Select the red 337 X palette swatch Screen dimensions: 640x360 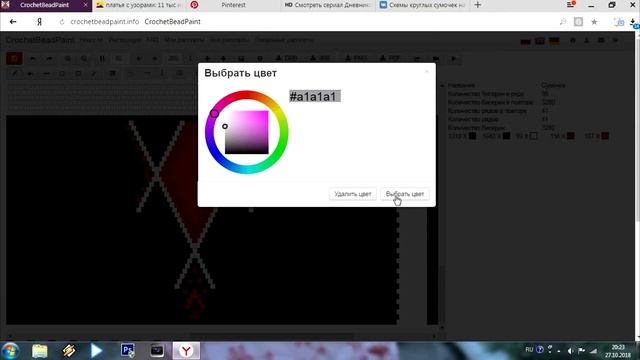[x=605, y=136]
